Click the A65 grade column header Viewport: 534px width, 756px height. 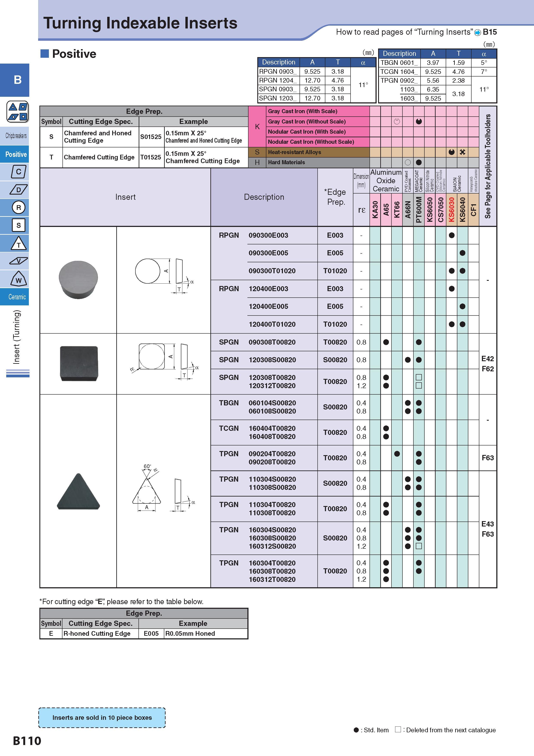point(386,210)
